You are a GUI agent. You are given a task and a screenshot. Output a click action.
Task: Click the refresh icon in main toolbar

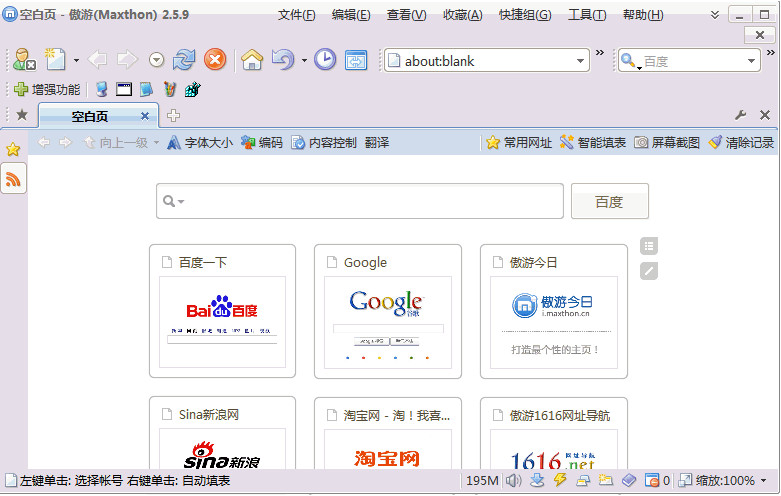click(x=184, y=60)
